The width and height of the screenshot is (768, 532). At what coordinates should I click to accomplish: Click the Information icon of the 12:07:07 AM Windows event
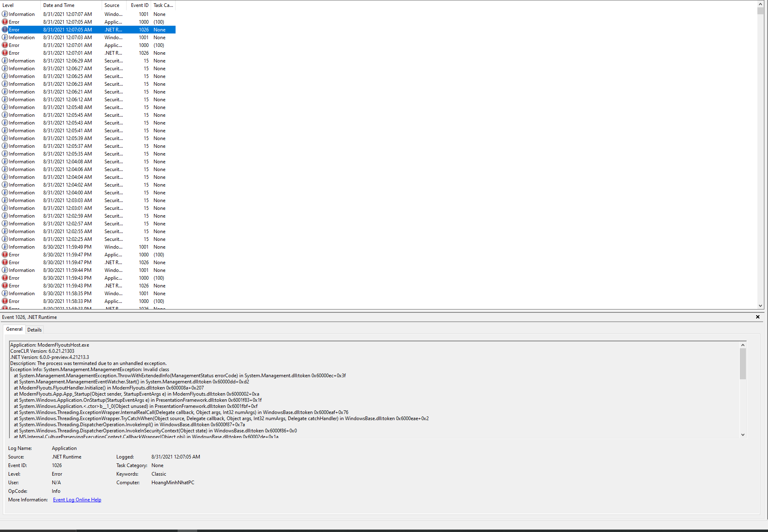(5, 14)
